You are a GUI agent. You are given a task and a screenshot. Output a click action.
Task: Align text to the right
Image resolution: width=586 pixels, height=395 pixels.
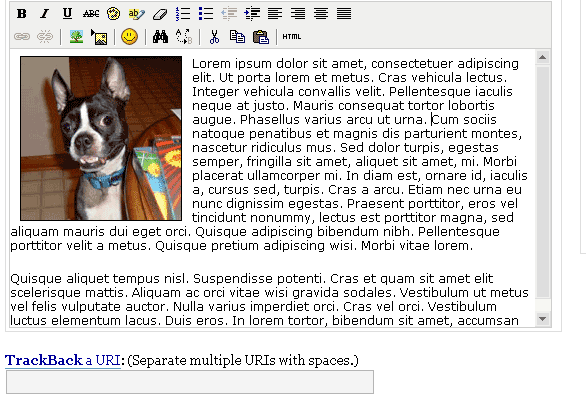tap(298, 14)
